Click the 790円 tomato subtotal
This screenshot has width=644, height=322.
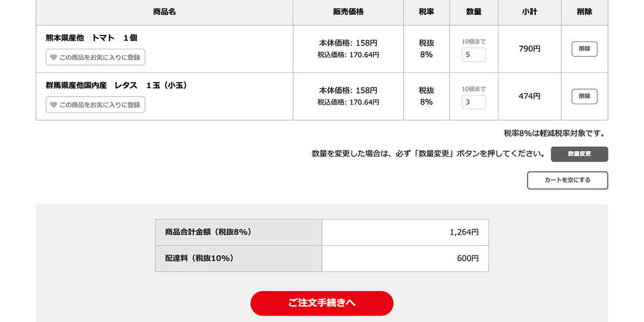(530, 49)
